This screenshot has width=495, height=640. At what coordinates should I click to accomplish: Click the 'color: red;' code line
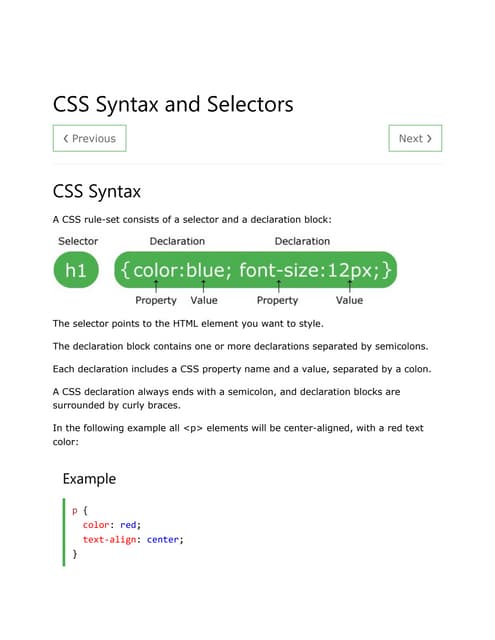pyautogui.click(x=112, y=525)
